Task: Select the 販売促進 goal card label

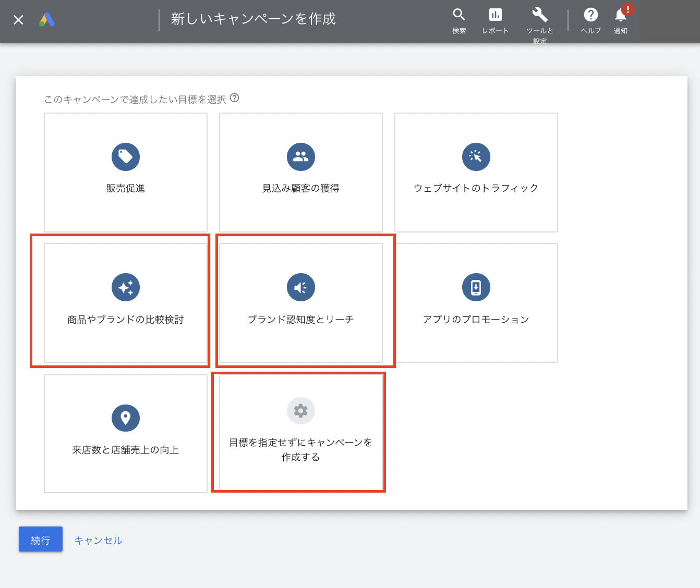Action: 126,188
